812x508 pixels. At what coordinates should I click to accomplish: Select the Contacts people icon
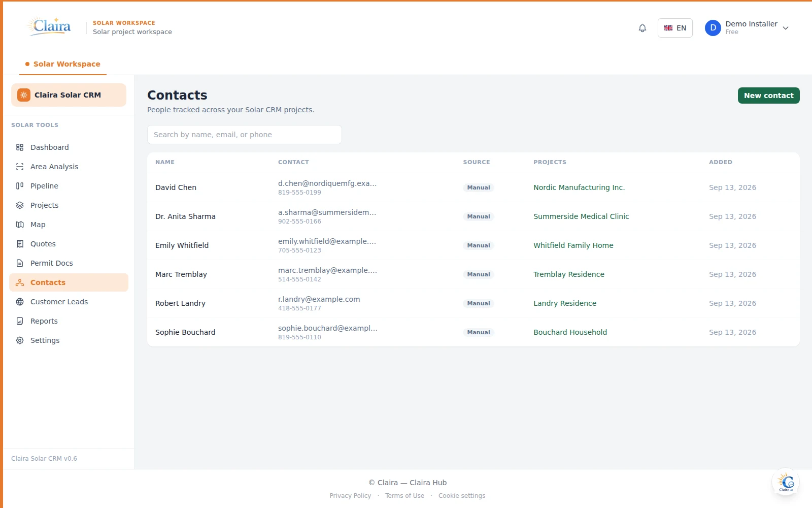tap(20, 282)
